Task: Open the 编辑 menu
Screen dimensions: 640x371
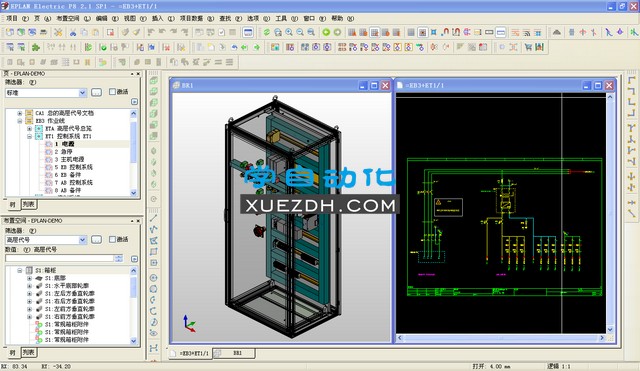Action: [x=107, y=18]
